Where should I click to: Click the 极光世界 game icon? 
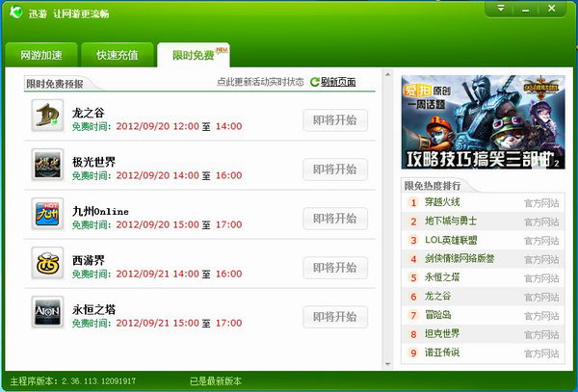[x=47, y=165]
